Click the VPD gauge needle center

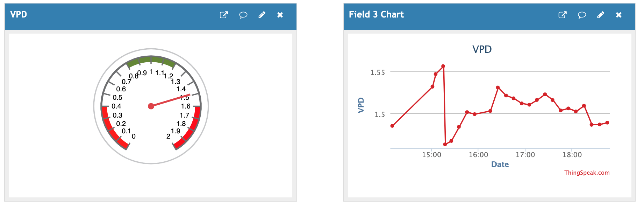coord(151,106)
